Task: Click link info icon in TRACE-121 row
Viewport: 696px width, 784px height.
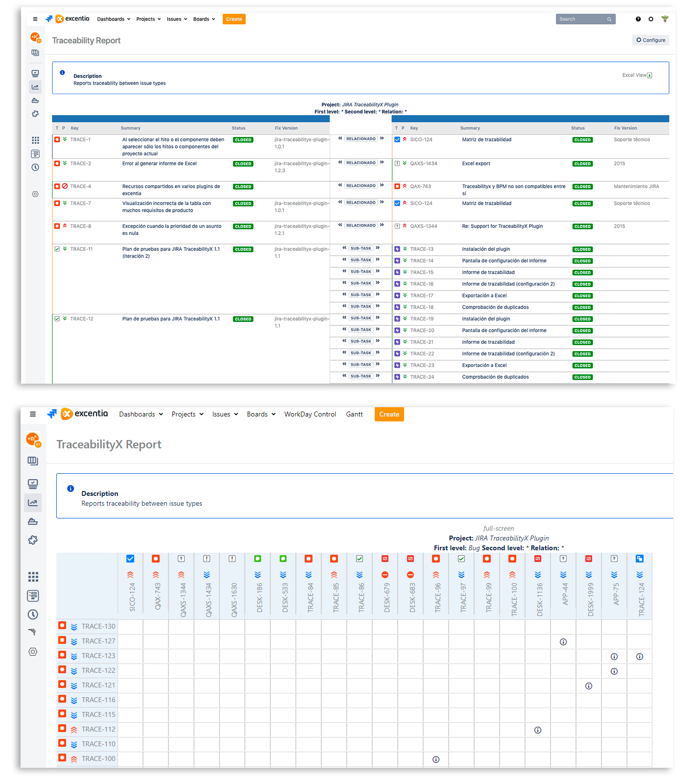Action: [589, 686]
